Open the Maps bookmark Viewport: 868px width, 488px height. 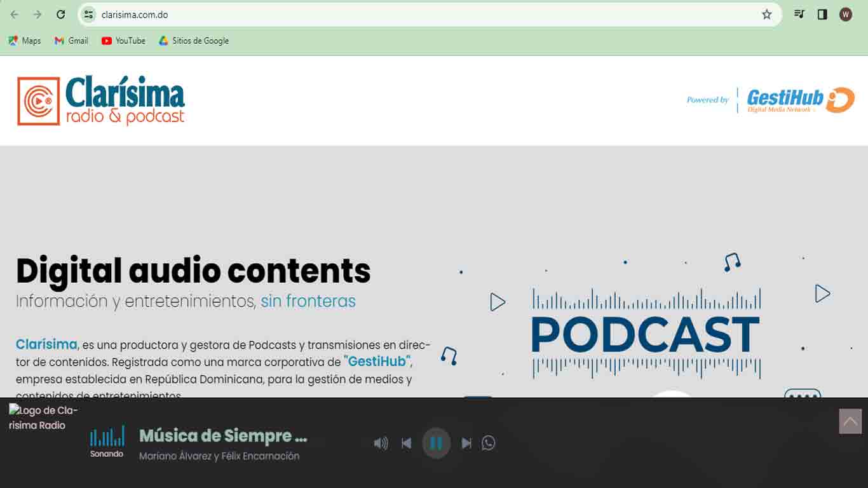(25, 41)
